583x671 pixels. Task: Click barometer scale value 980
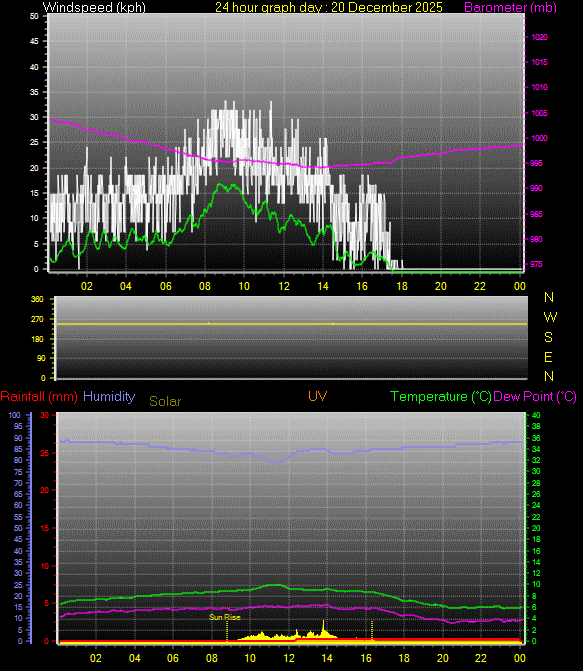pyautogui.click(x=537, y=239)
